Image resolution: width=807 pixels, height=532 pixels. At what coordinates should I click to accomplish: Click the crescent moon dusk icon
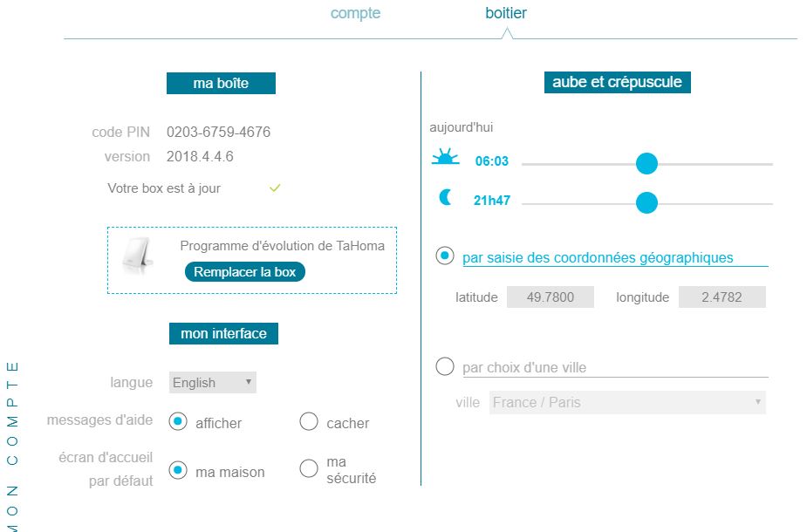(446, 199)
